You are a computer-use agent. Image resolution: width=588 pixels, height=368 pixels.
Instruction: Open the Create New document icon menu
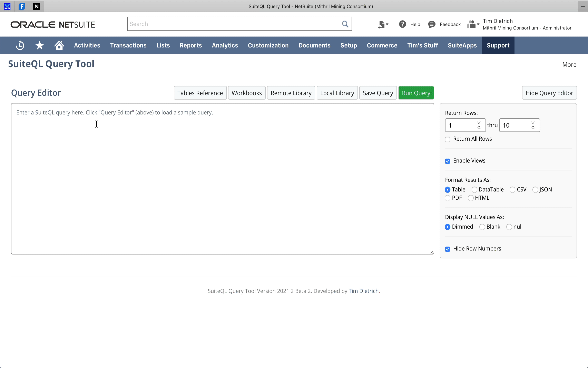click(383, 24)
